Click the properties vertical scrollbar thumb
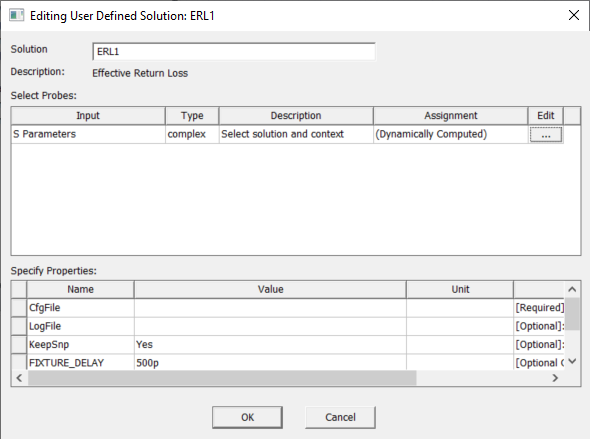This screenshot has height=439, width=590. point(572,314)
